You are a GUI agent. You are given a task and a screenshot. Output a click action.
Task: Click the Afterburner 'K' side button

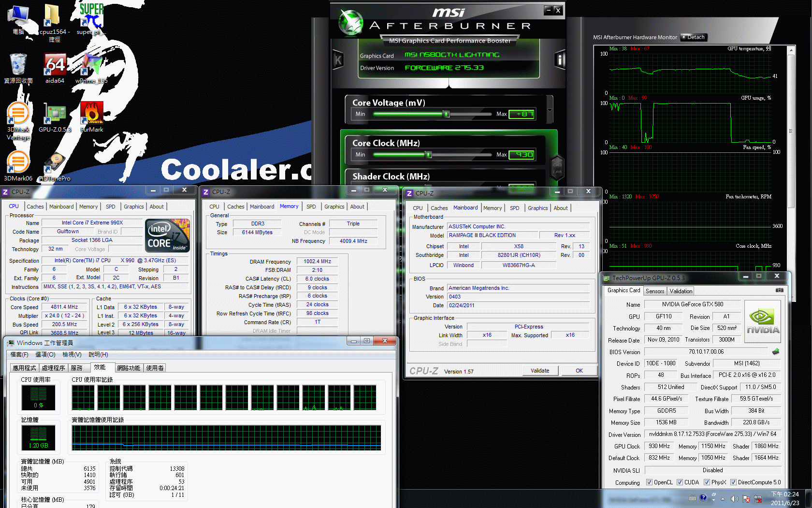coord(338,60)
